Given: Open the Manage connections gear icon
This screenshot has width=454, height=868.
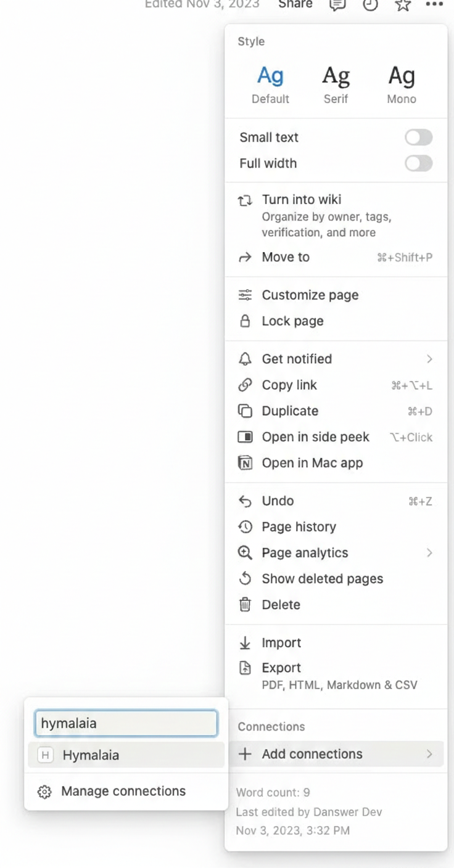Looking at the screenshot, I should [x=44, y=791].
